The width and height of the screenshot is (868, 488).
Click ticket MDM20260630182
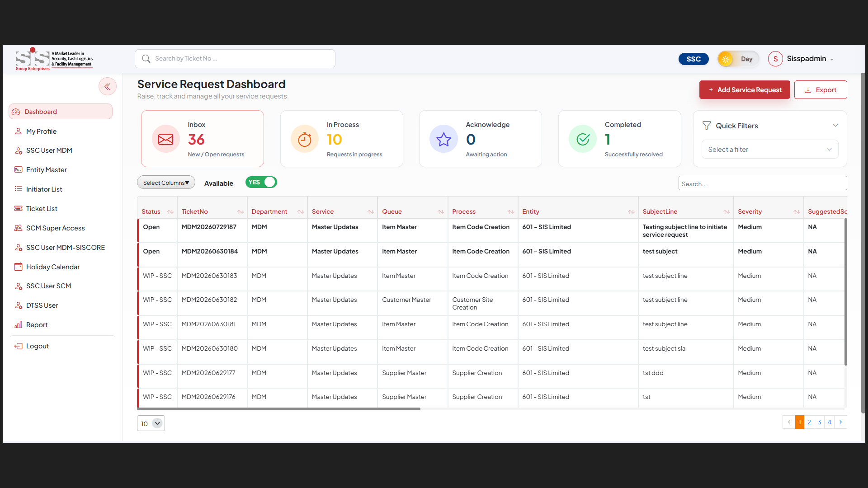pyautogui.click(x=209, y=300)
